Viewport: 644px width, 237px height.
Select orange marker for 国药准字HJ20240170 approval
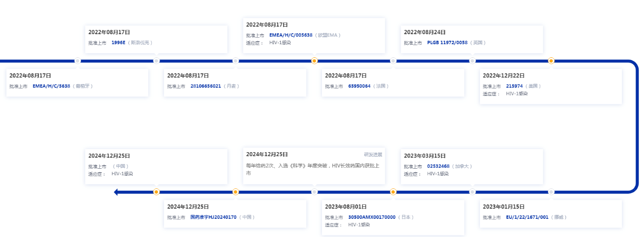[235, 192]
